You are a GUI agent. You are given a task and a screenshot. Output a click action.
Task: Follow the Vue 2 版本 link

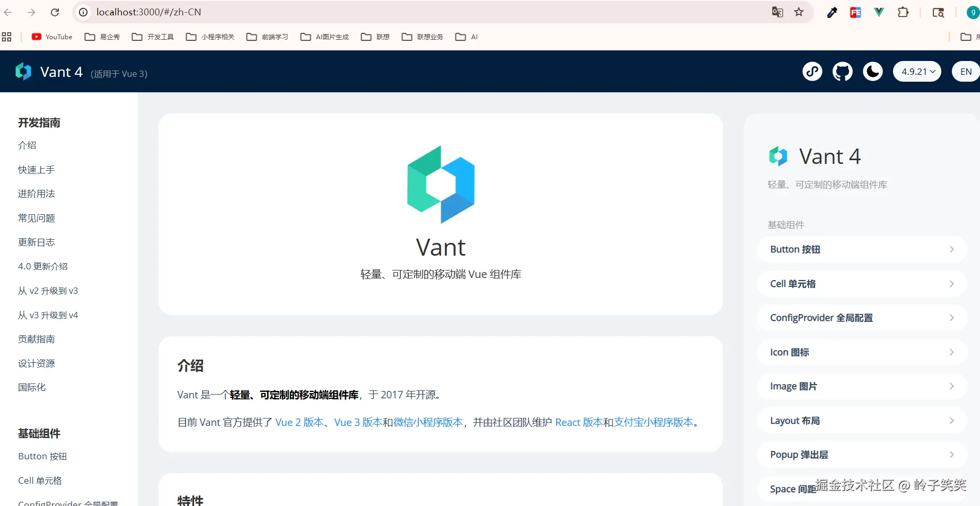coord(300,422)
